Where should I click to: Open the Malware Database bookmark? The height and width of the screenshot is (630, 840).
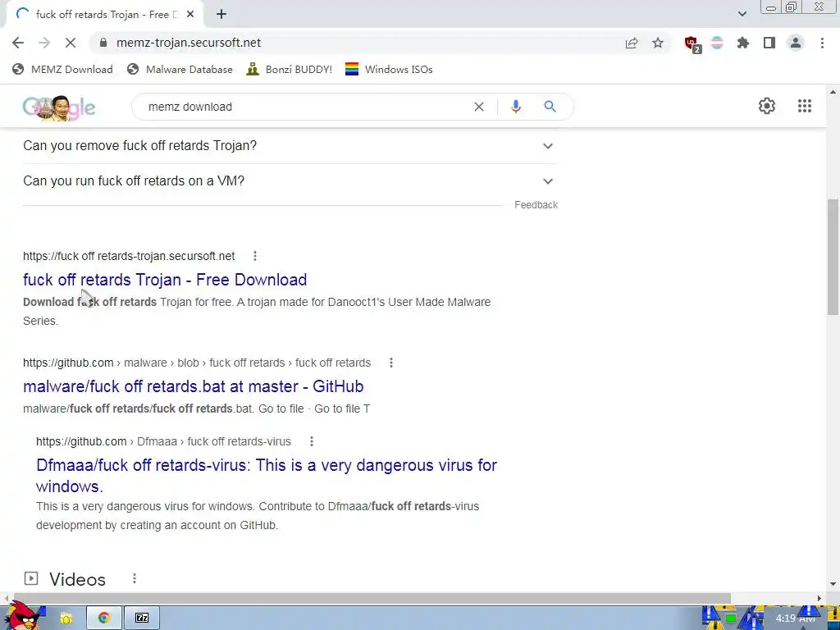point(180,69)
